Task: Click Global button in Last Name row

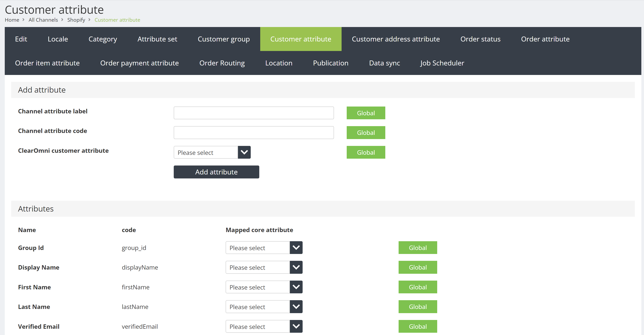Action: coord(418,307)
